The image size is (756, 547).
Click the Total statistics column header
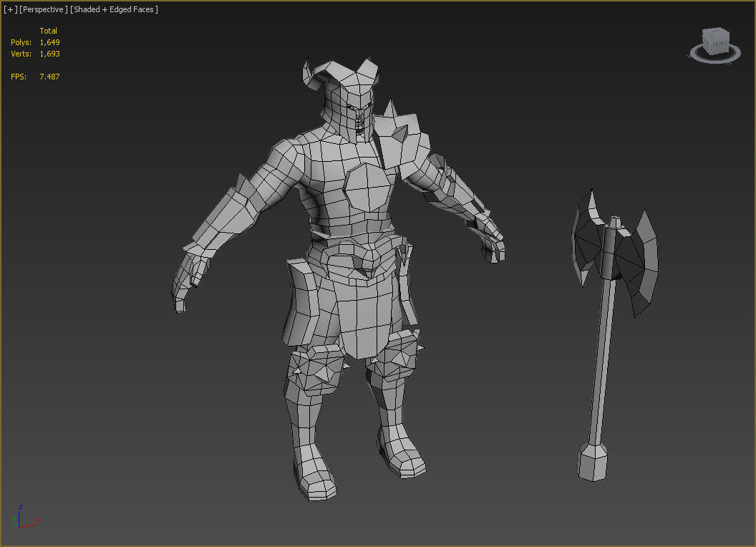[48, 31]
